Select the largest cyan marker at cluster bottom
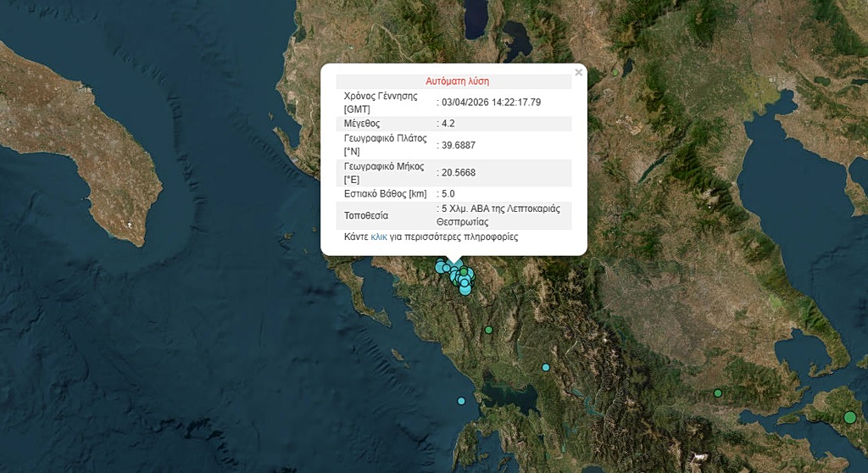 coord(465,289)
